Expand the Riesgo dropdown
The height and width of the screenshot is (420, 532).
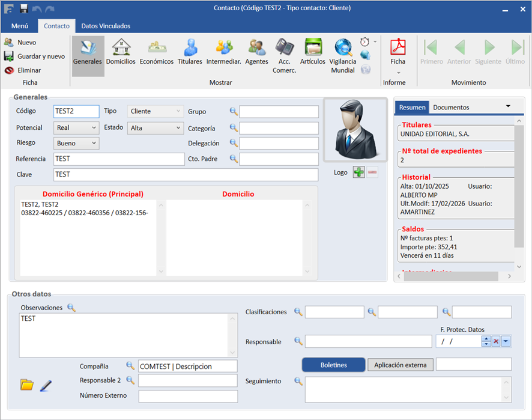click(x=94, y=143)
